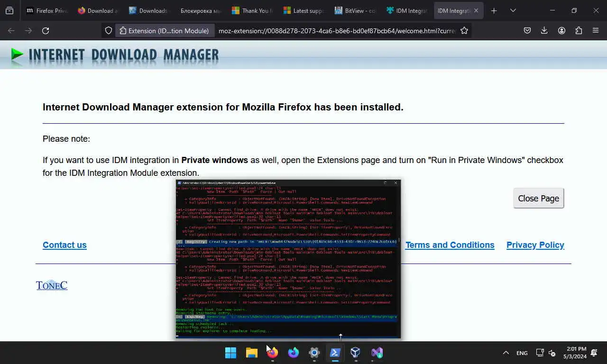Viewport: 607px width, 364px height.
Task: Show hidden system tray icons
Action: point(506,353)
